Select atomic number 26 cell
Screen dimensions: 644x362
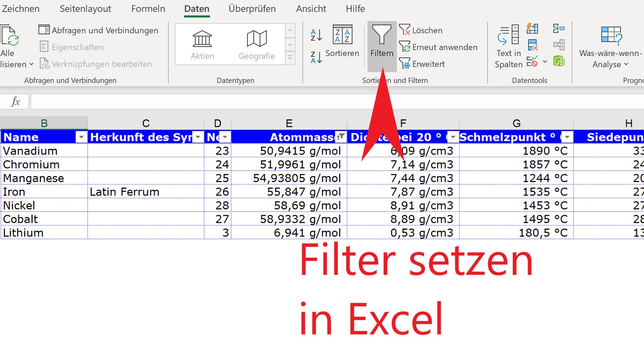coord(218,192)
